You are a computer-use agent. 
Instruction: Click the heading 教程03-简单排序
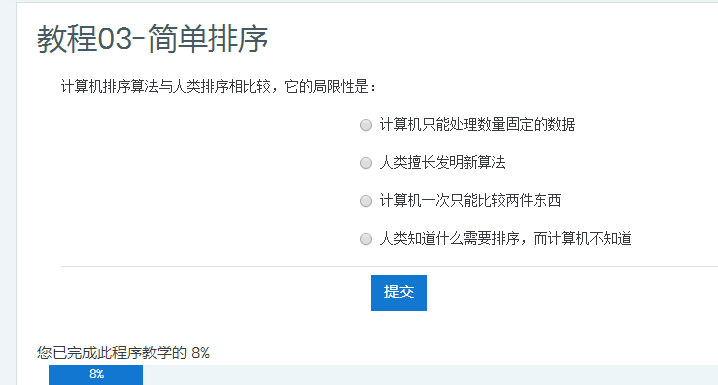pyautogui.click(x=152, y=39)
